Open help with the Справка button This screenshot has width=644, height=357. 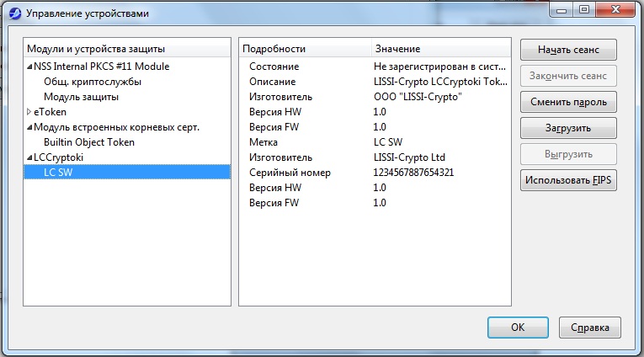click(590, 328)
